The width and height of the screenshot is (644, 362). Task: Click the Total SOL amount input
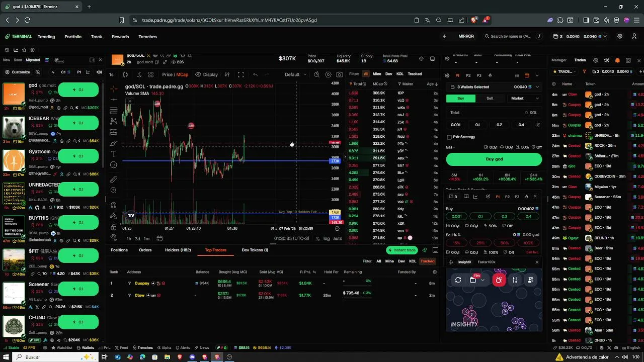494,113
